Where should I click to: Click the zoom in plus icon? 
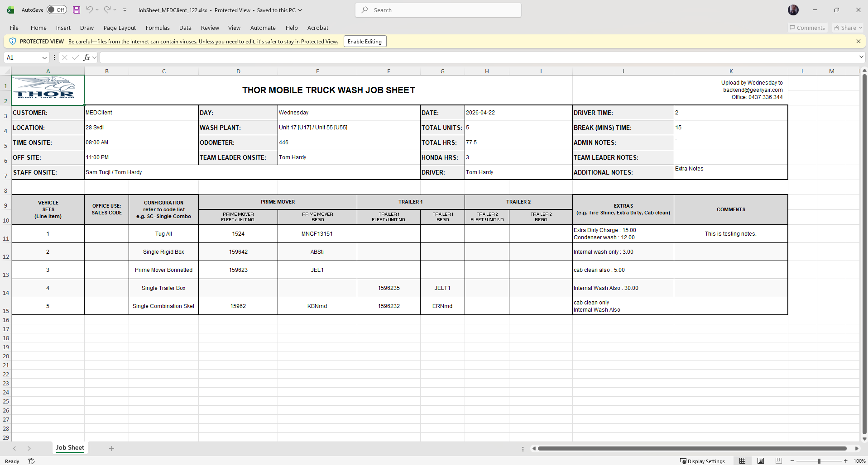(845, 461)
